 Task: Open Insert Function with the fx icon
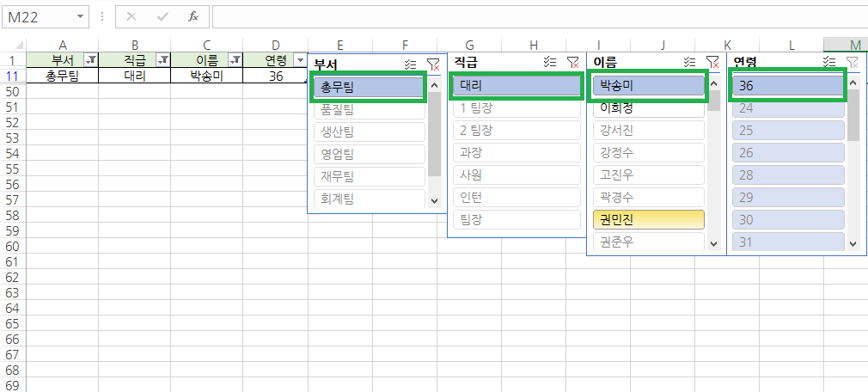pyautogui.click(x=193, y=16)
